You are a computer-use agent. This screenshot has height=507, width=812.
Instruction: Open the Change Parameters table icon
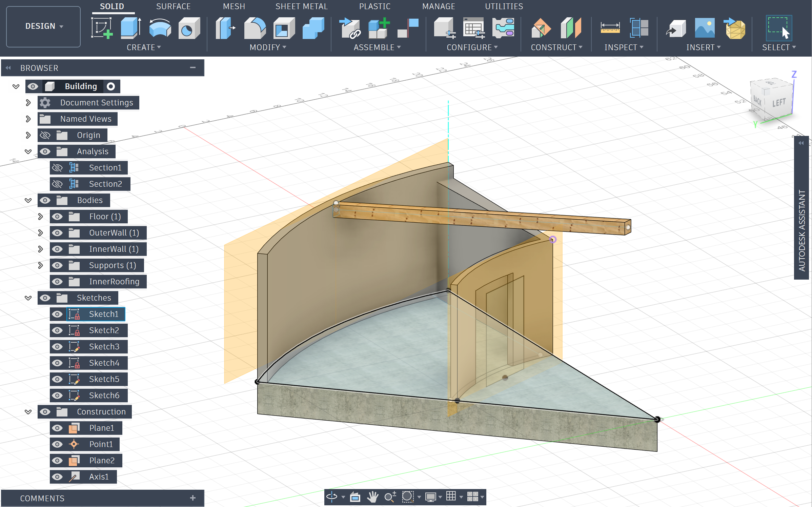coord(474,28)
